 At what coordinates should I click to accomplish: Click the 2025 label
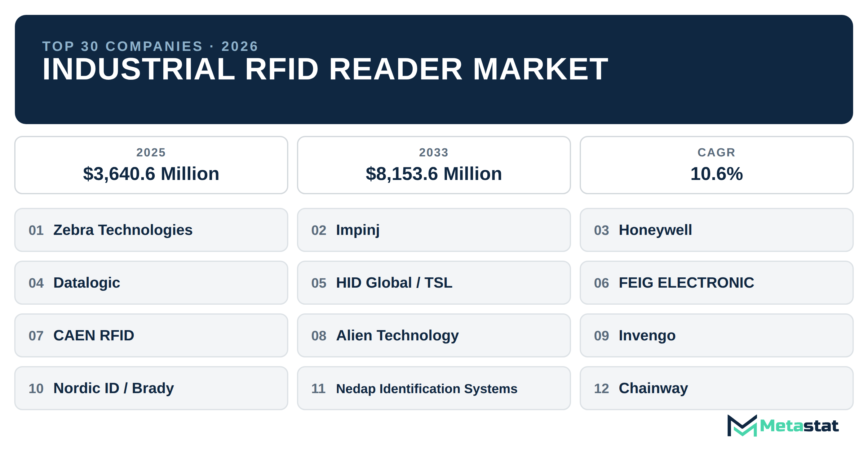[151, 152]
